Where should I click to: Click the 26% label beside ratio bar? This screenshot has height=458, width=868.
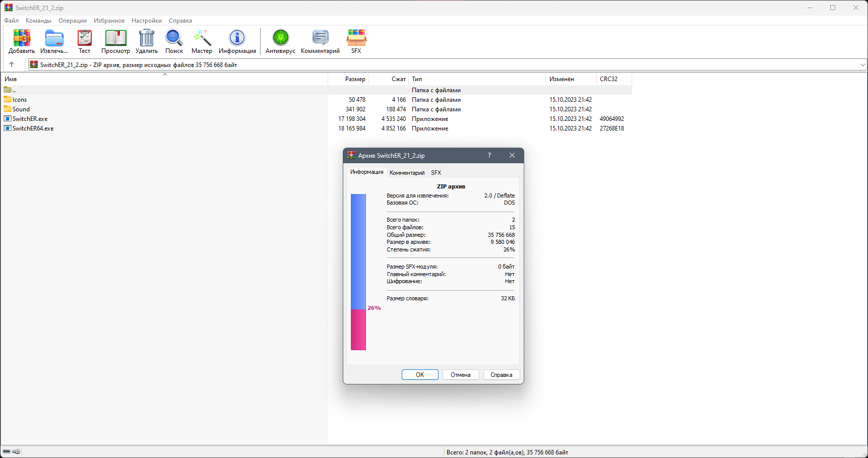[x=374, y=308]
